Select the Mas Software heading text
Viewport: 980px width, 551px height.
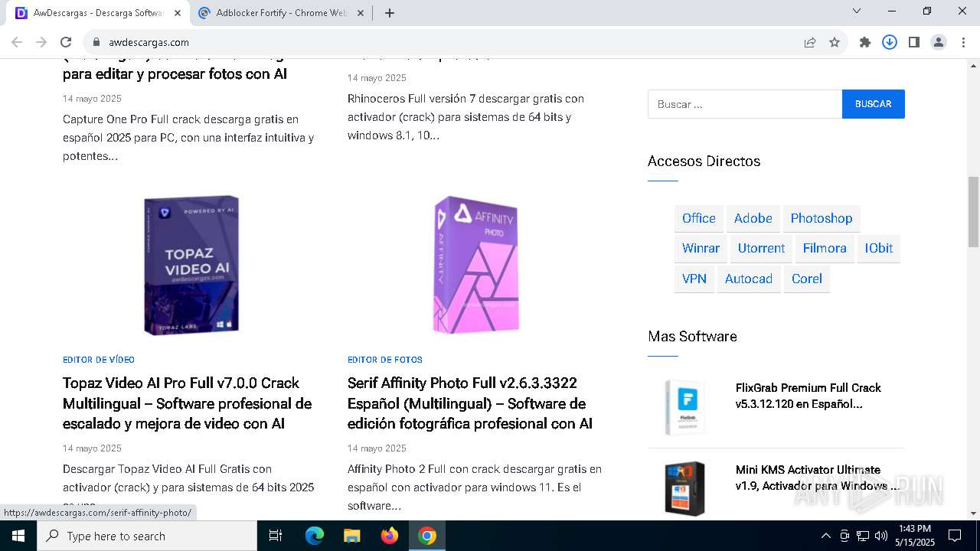[x=692, y=337]
